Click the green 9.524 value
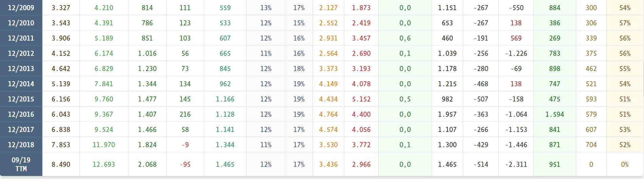The height and width of the screenshot is (179, 644). click(104, 130)
